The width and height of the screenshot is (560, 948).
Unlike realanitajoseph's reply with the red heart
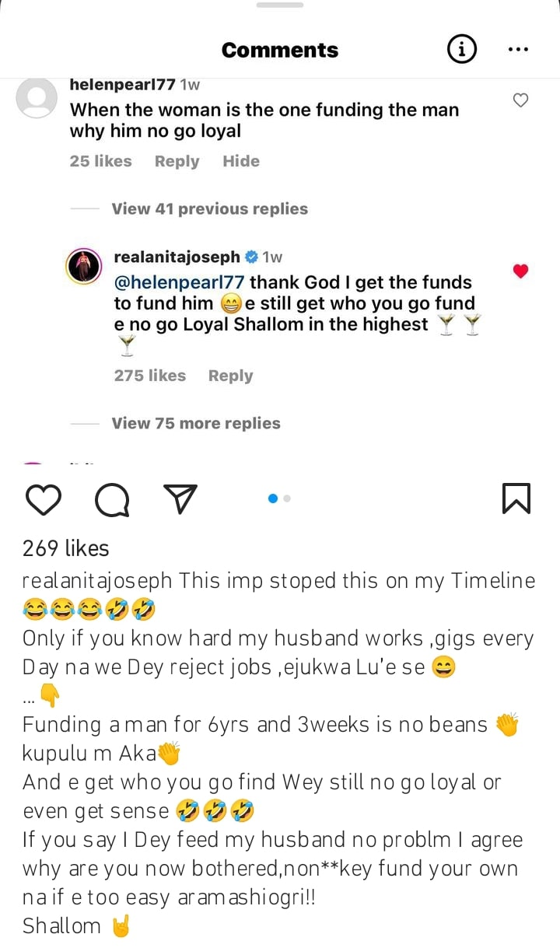(x=521, y=271)
